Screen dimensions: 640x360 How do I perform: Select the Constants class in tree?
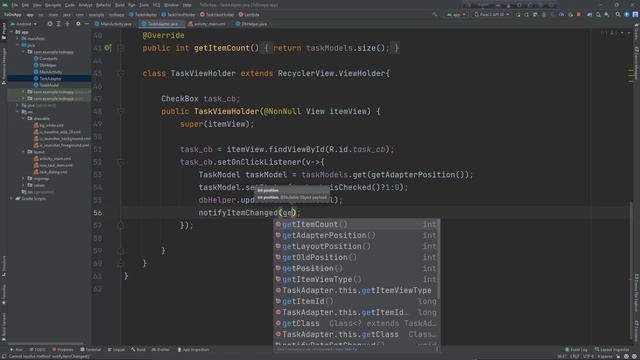tap(46, 58)
